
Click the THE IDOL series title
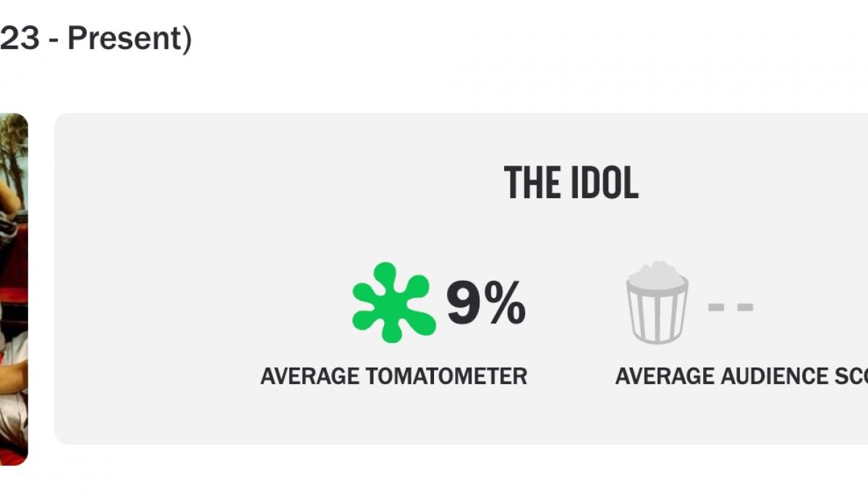571,183
